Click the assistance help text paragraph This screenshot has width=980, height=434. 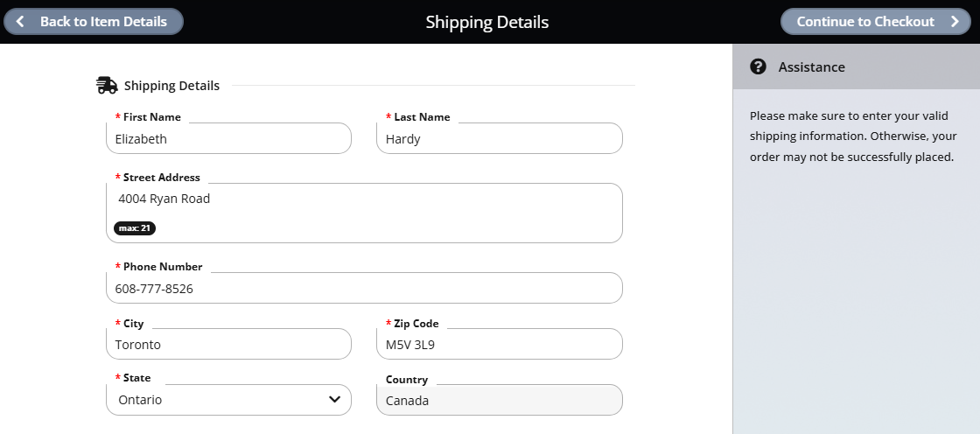click(x=853, y=136)
